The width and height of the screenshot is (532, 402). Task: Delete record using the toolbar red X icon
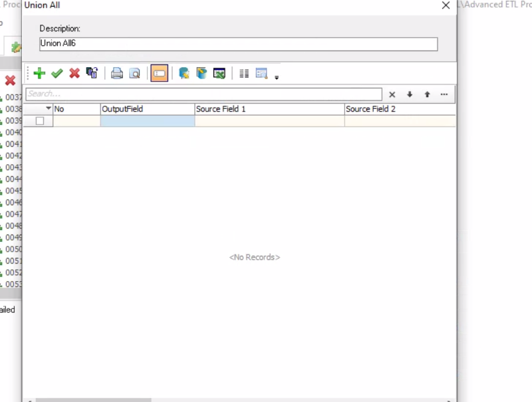74,73
